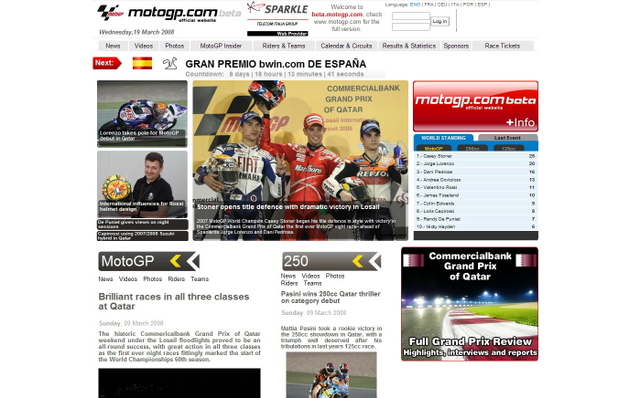Open the Riders & Teams menu

pyautogui.click(x=284, y=46)
